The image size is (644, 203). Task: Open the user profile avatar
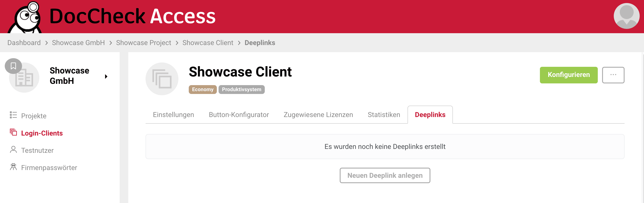626,16
